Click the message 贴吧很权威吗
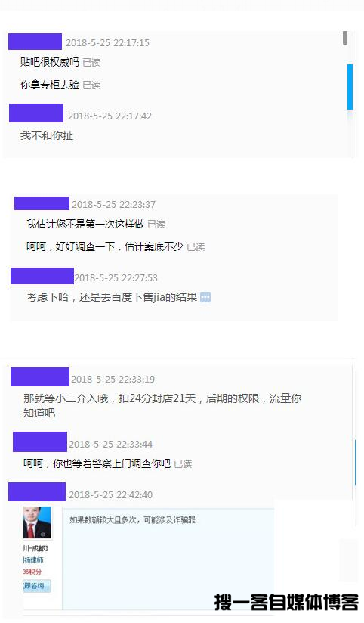The width and height of the screenshot is (364, 623). (x=50, y=62)
